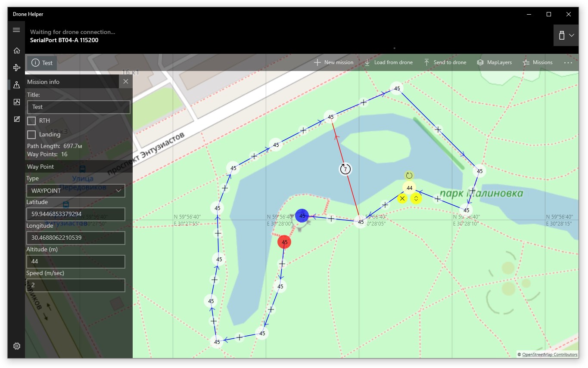Enable the RTH checkbox
Image resolution: width=588 pixels, height=368 pixels.
(x=31, y=121)
